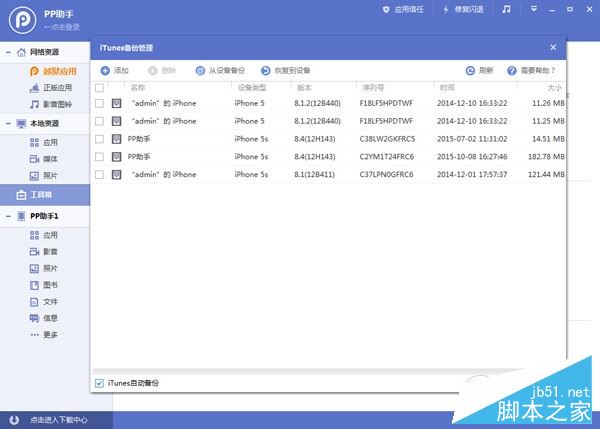Uncheck the iTunes自动备份 option
The width and height of the screenshot is (600, 429).
click(x=99, y=383)
